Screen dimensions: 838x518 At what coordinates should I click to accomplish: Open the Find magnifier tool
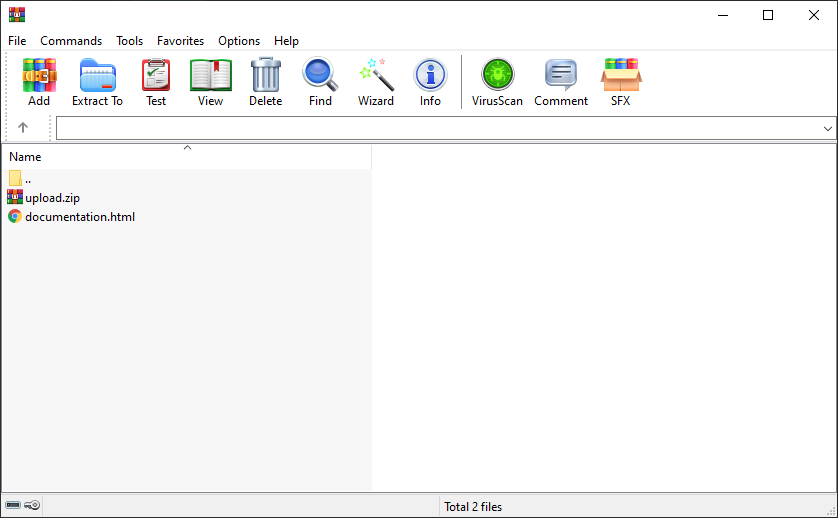320,82
